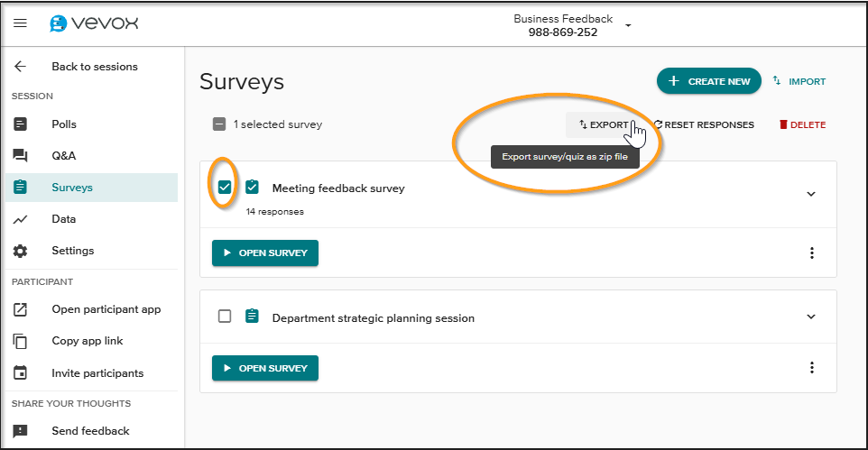Screen dimensions: 868x450
Task: Click RESET RESPONSES button
Action: tap(704, 125)
